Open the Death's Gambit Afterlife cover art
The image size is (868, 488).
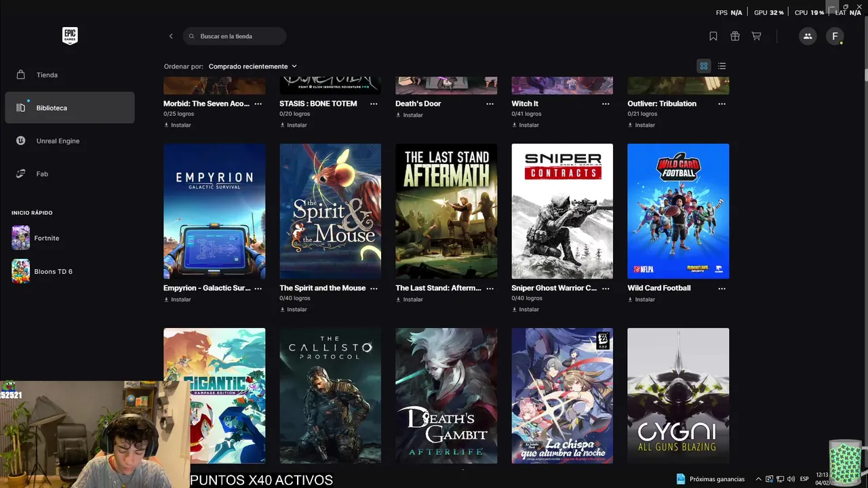446,396
